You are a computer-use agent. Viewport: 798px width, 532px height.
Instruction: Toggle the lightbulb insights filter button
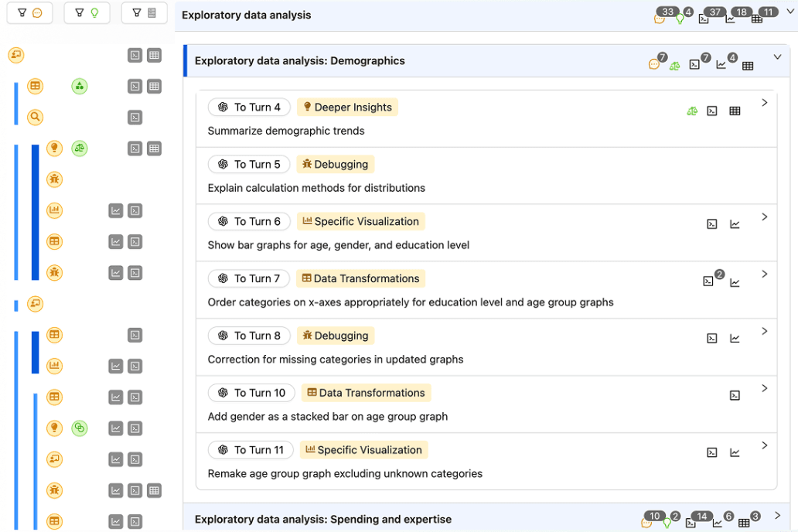[87, 13]
